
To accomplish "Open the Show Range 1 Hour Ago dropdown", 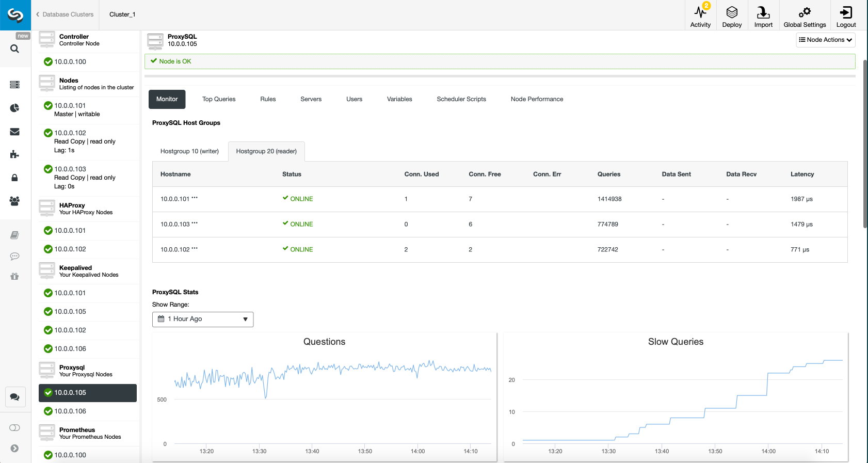I will [203, 319].
